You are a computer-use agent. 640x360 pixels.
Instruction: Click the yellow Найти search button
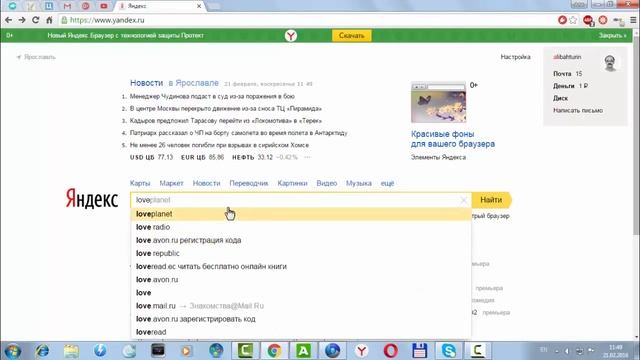(x=491, y=200)
